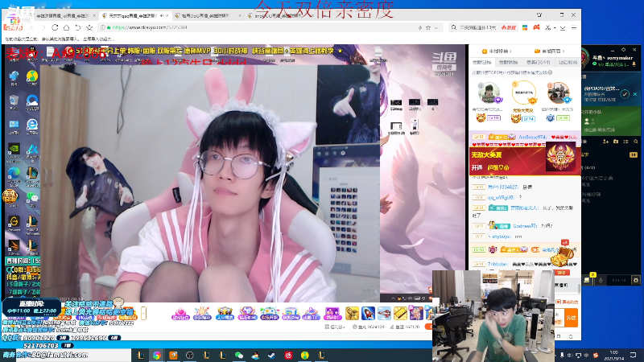Viewport: 644px width, 362px height.
Task: Click the undo-close-tab icon beside home
Action: click(77, 27)
